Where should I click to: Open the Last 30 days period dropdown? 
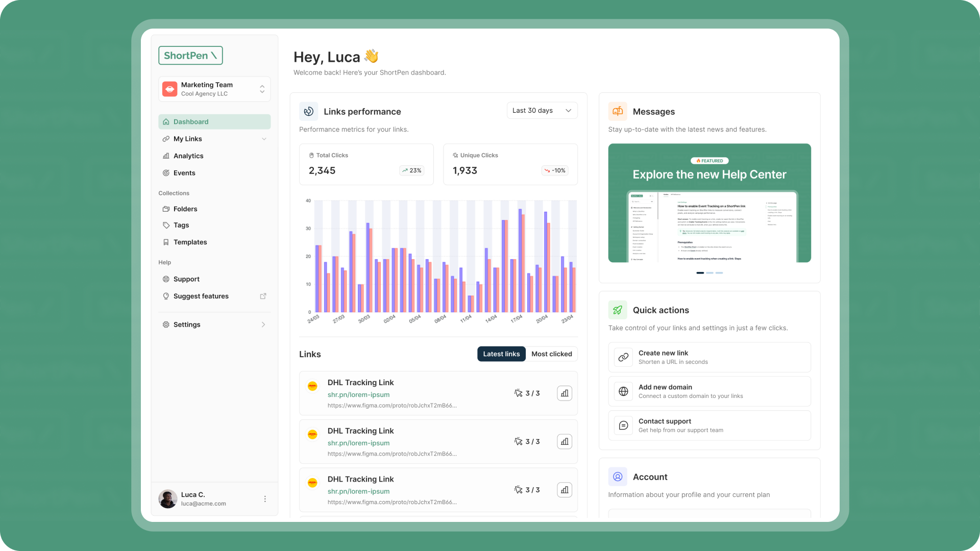point(542,111)
